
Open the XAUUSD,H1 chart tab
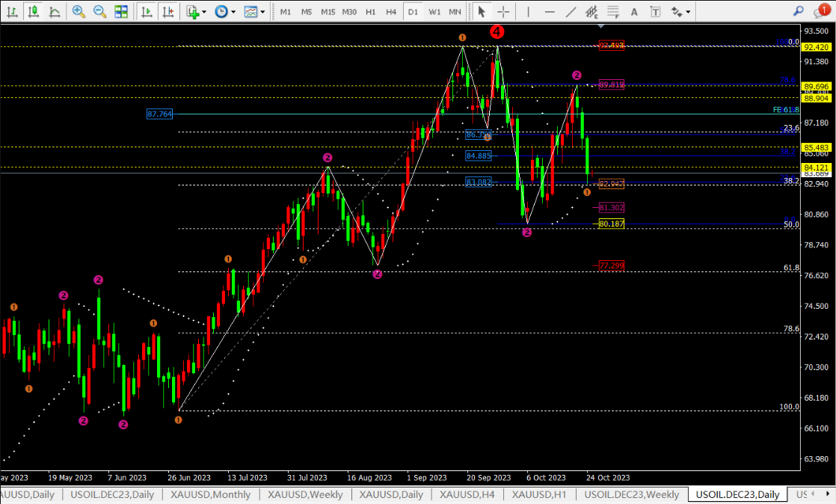[539, 494]
